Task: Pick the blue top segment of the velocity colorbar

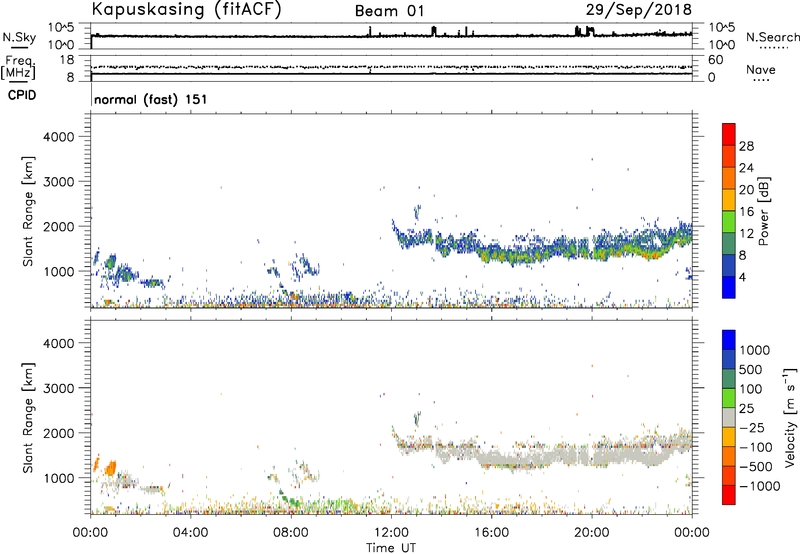Action: [729, 340]
